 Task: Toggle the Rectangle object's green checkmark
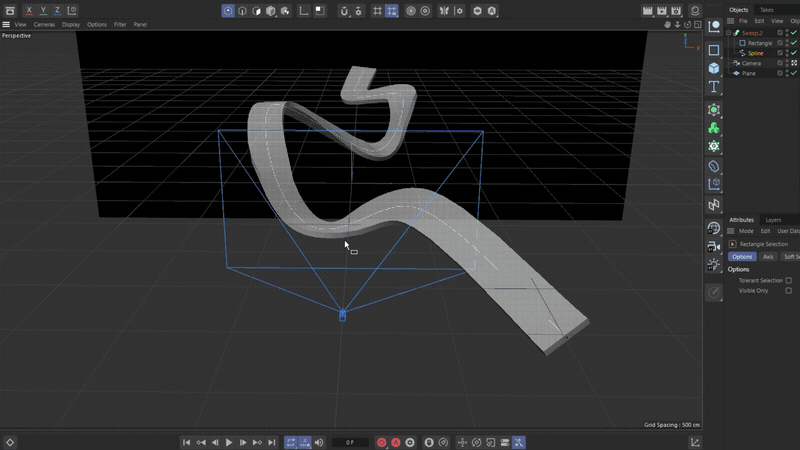794,43
